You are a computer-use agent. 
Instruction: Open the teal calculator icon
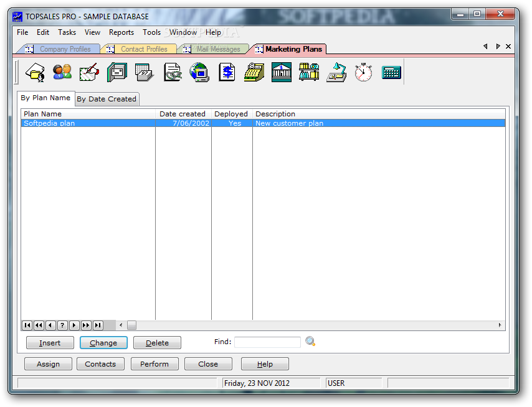pos(391,73)
